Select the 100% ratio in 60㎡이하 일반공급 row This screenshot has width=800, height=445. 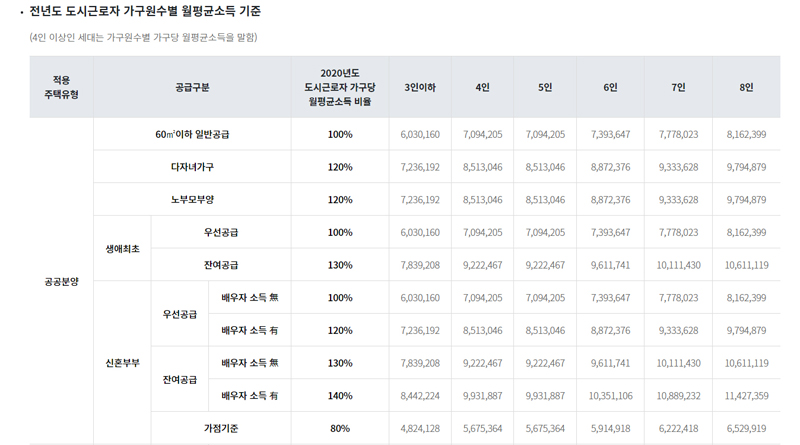tap(340, 134)
